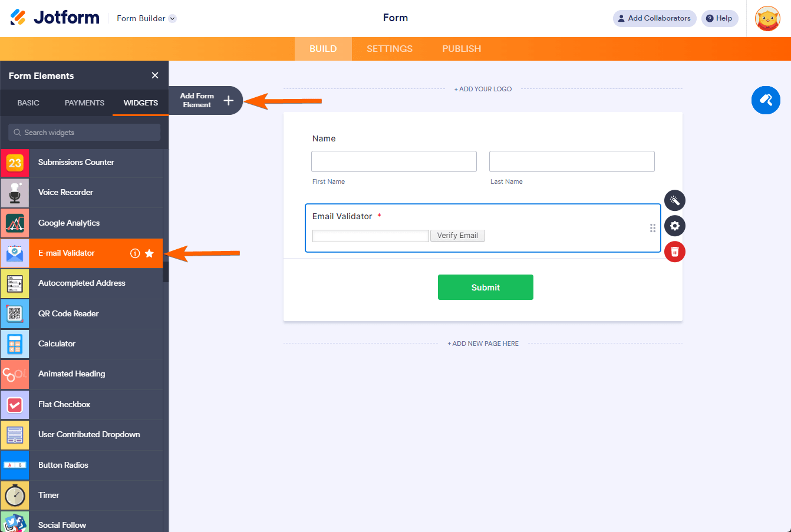
Task: Click the Button Radios widget icon
Action: 15,465
